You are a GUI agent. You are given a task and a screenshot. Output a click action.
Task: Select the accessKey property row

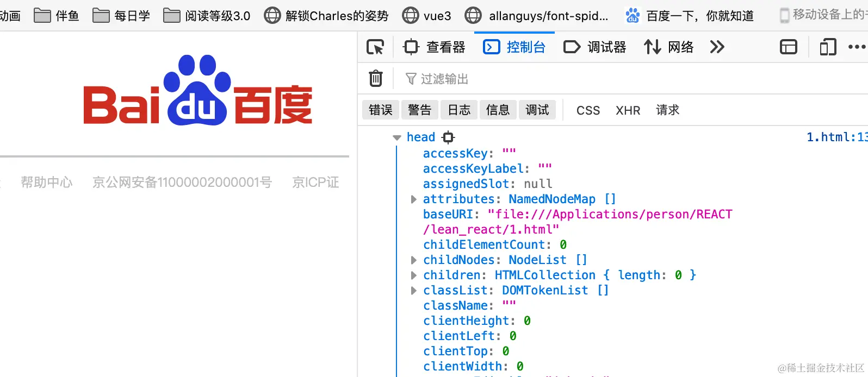(469, 153)
